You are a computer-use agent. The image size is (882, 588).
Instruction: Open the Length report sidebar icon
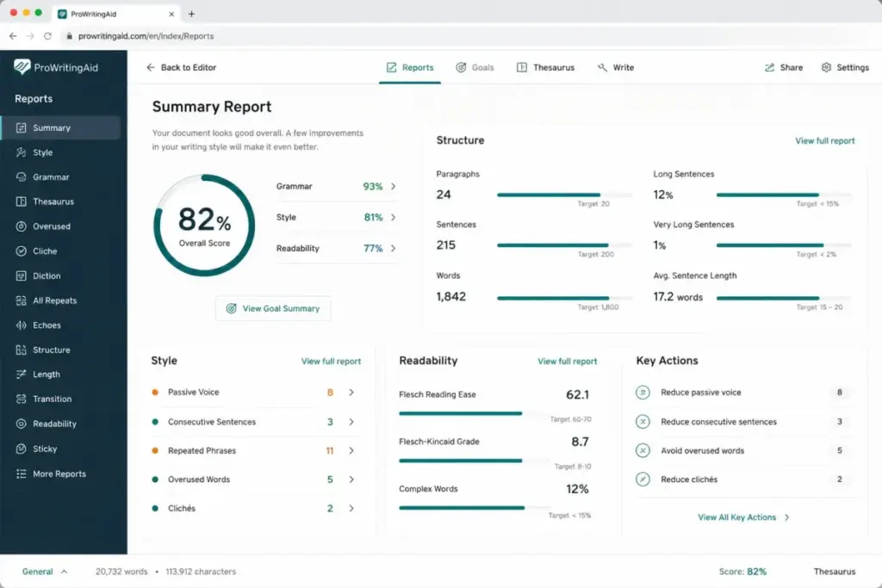(21, 374)
